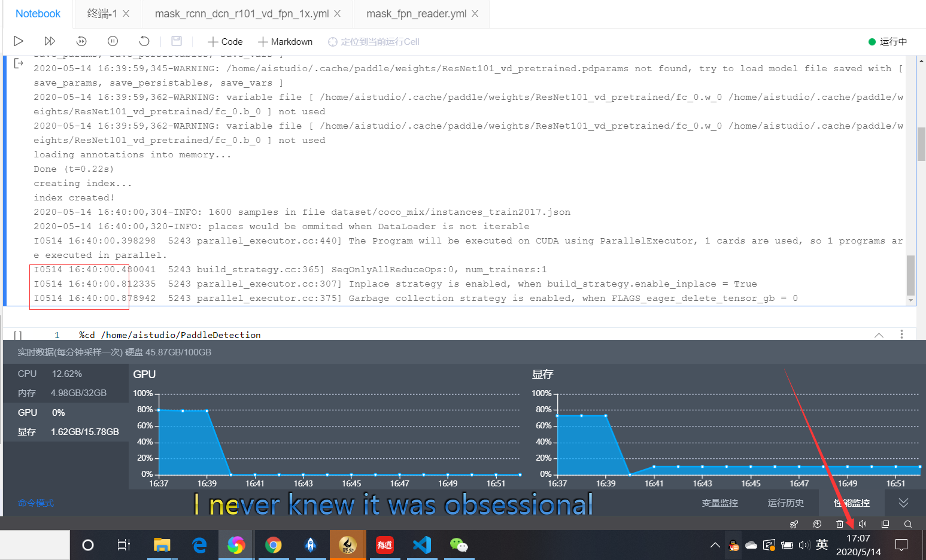The width and height of the screenshot is (926, 560).
Task: Open Microsoft Edge from the taskbar
Action: pos(199,545)
